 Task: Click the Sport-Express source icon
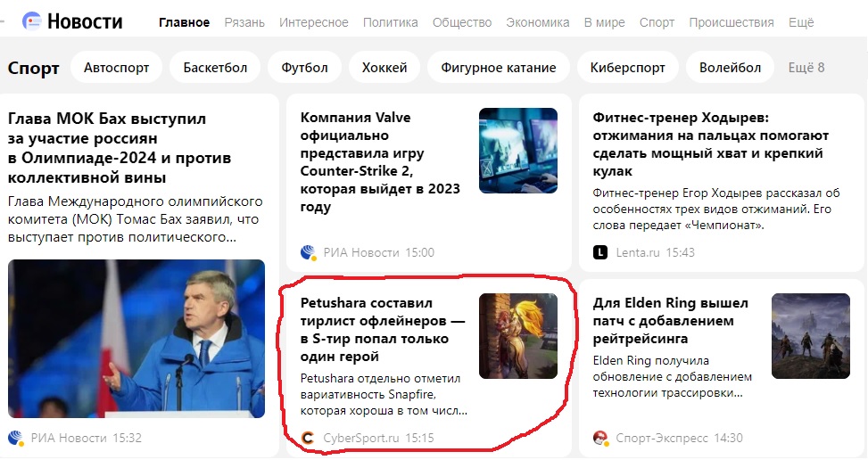click(600, 438)
